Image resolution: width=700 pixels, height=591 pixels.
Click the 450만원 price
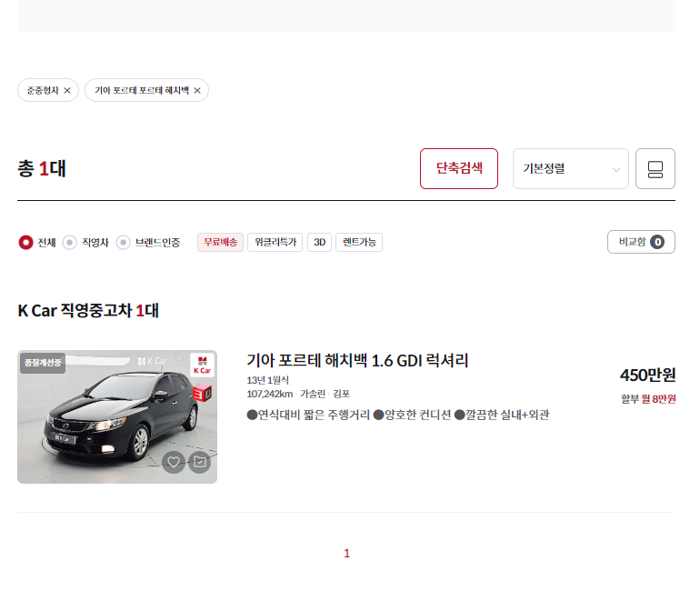click(x=647, y=375)
